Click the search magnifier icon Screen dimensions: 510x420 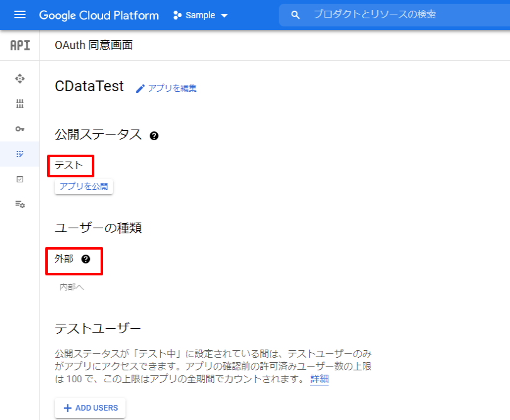pyautogui.click(x=295, y=14)
